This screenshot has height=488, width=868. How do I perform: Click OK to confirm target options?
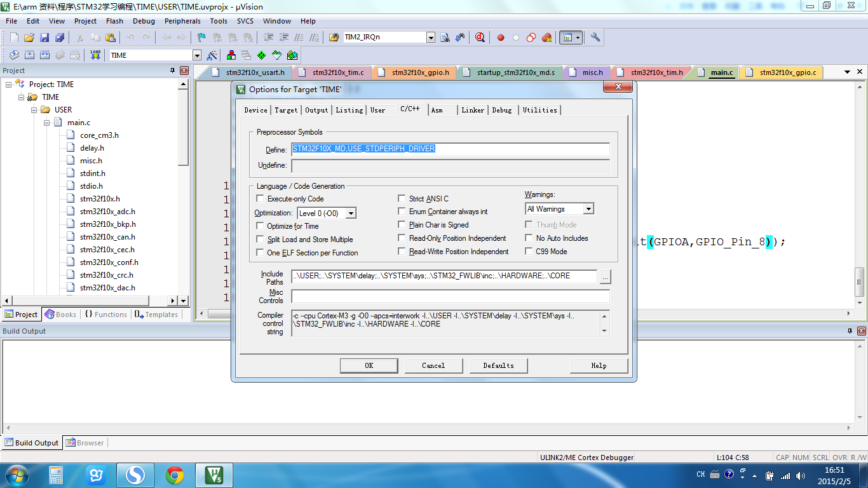click(x=369, y=365)
